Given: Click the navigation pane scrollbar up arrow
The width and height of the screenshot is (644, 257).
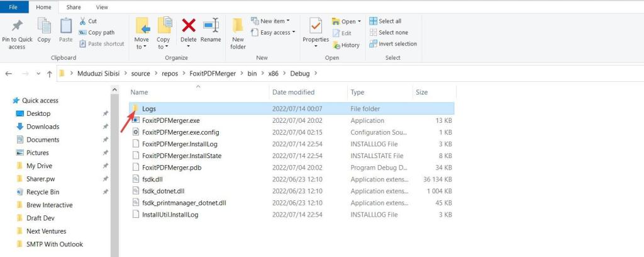Looking at the screenshot, I should coord(114,89).
